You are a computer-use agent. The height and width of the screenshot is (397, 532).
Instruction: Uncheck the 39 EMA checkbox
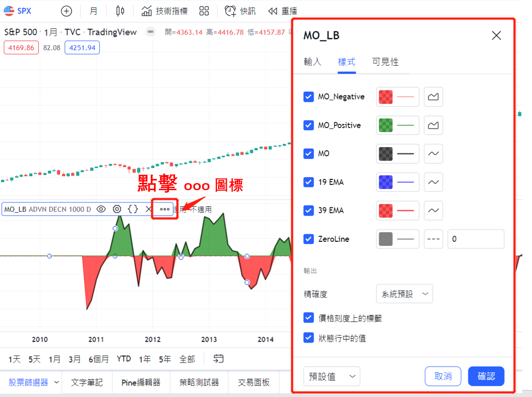click(x=309, y=211)
